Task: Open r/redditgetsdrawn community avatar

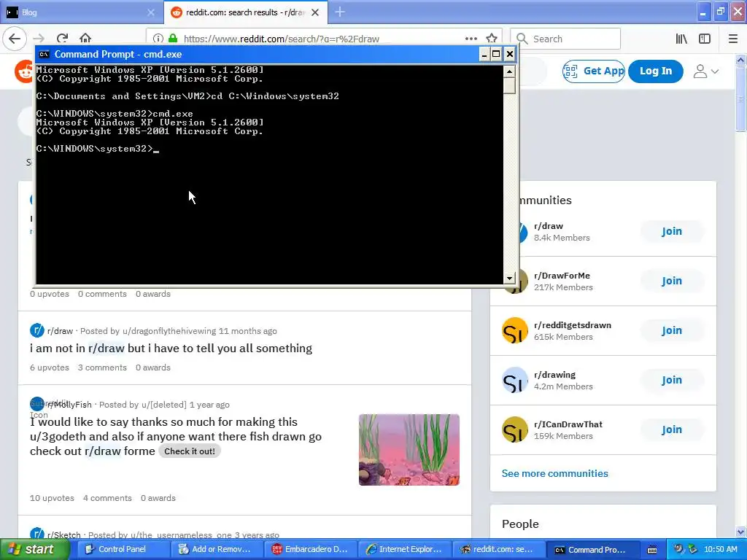Action: (515, 330)
